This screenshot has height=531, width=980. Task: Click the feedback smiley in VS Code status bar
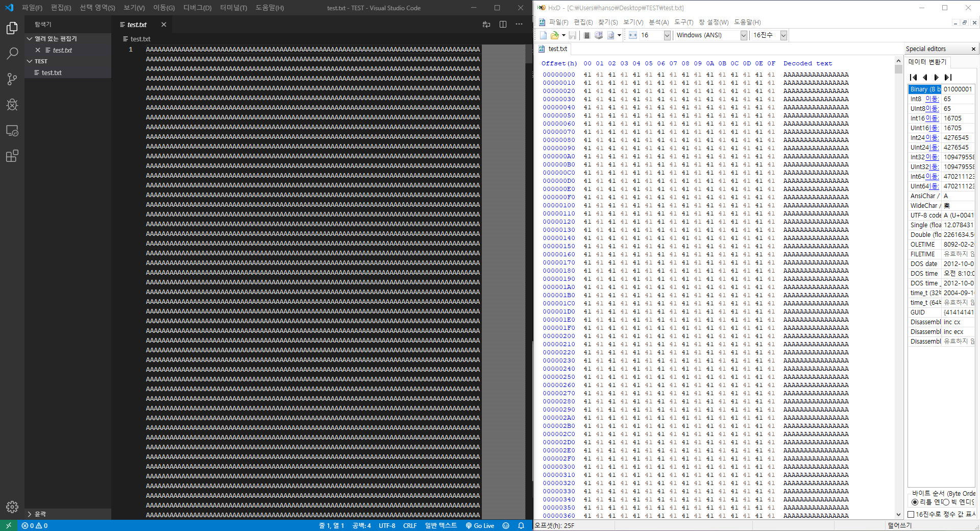click(x=506, y=525)
